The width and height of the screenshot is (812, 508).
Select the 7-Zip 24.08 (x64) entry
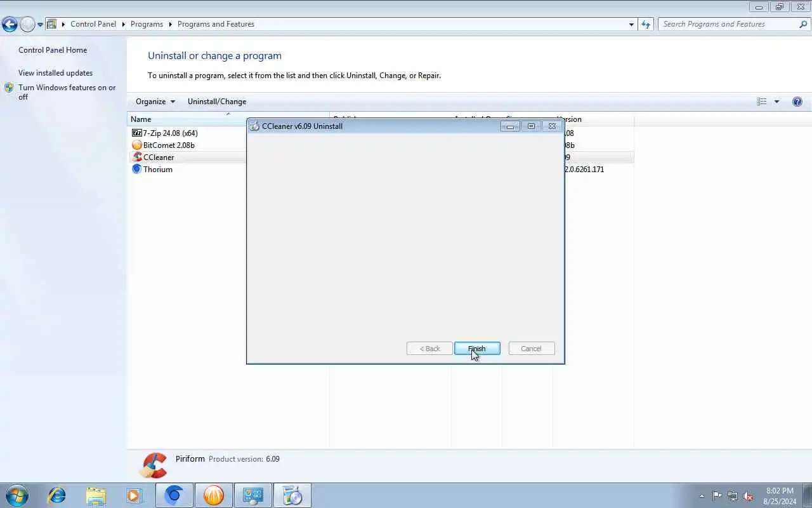coord(170,133)
